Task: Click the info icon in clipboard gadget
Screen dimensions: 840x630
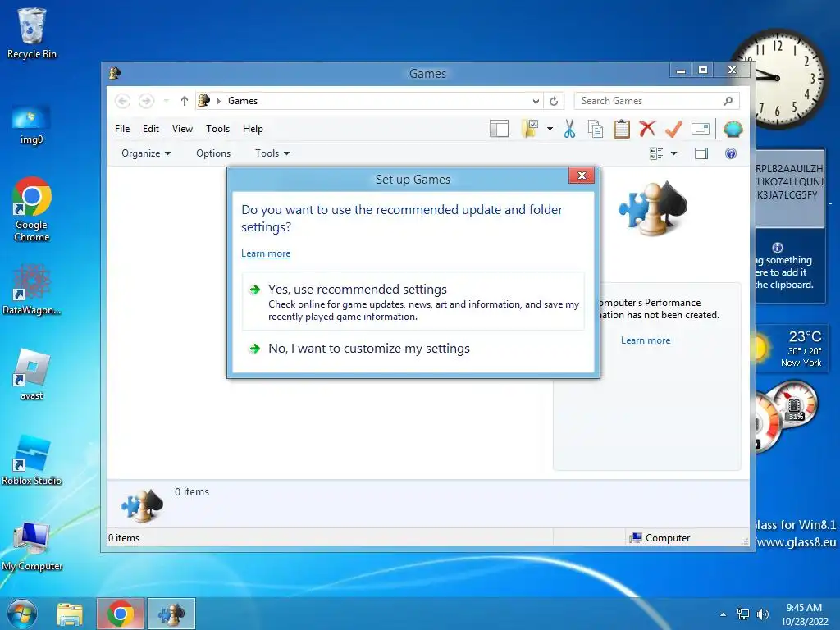Action: 778,248
